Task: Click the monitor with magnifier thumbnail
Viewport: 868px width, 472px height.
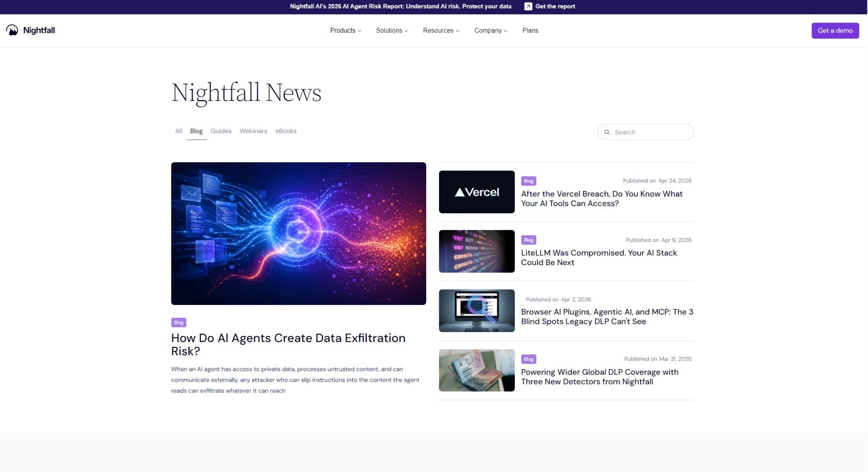Action: pyautogui.click(x=476, y=311)
